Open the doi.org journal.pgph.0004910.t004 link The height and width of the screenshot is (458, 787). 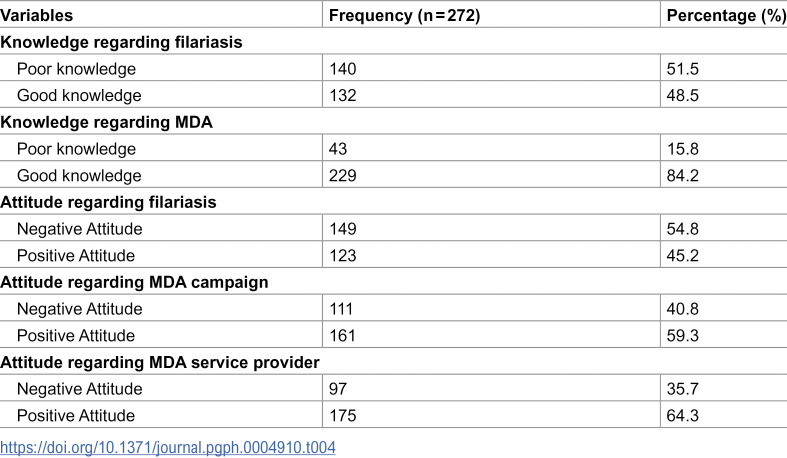[168, 447]
